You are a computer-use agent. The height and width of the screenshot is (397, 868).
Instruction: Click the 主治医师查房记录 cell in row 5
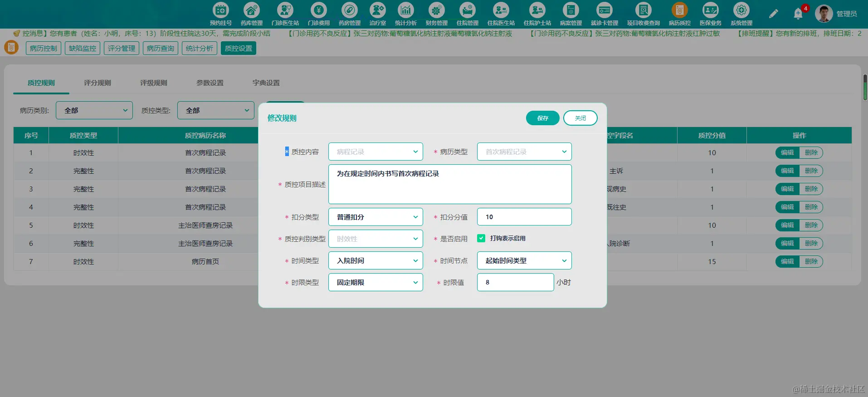205,225
